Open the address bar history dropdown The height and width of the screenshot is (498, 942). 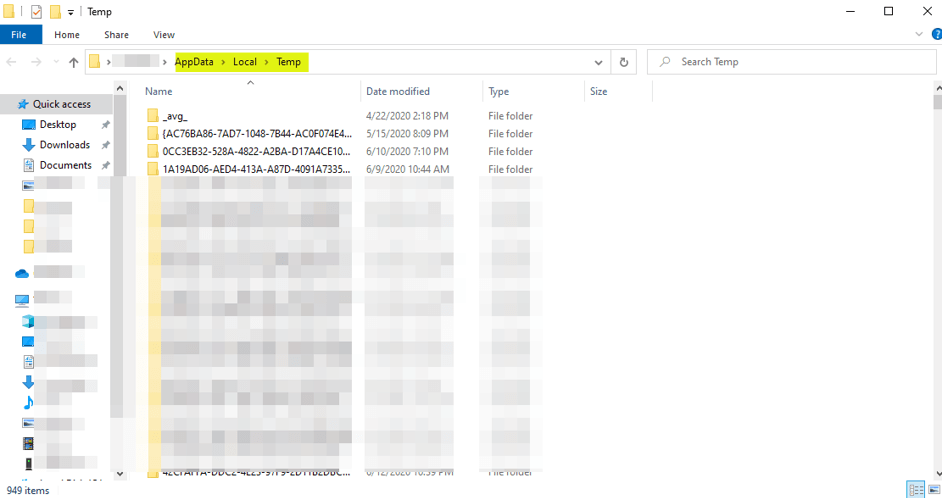[598, 62]
